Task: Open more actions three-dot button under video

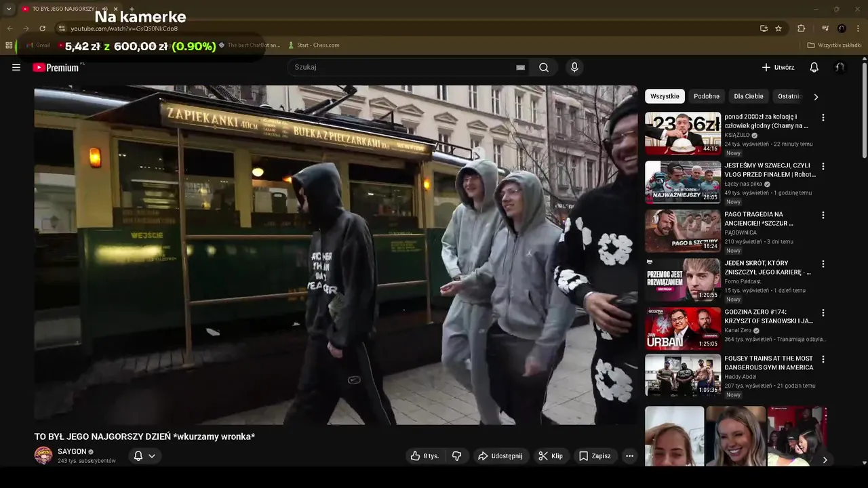Action: click(x=629, y=456)
